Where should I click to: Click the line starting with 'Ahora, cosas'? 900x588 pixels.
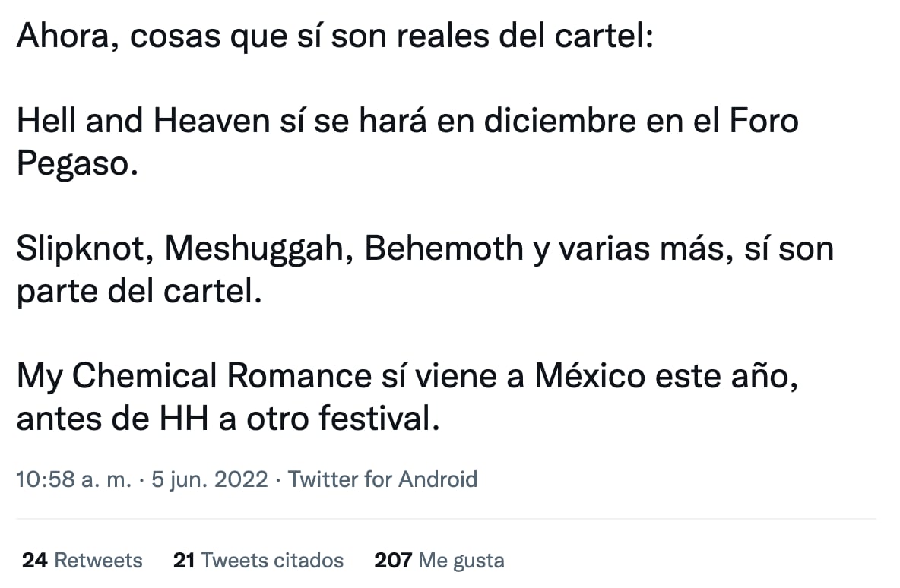334,36
